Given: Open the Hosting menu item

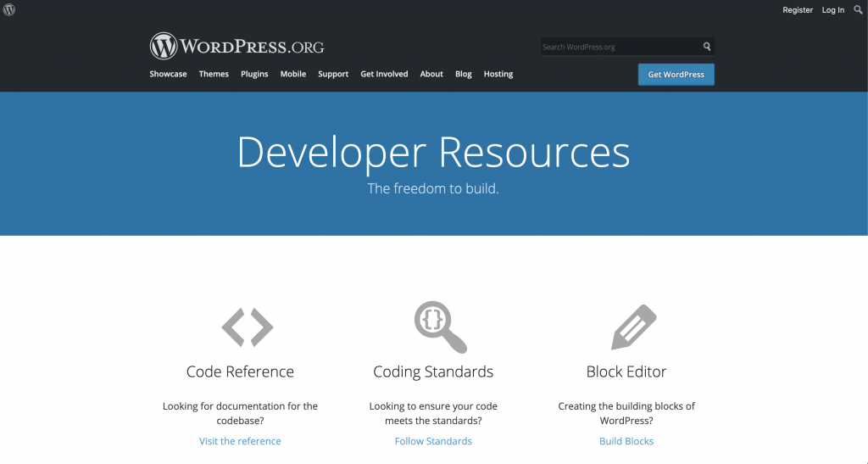Looking at the screenshot, I should (x=498, y=74).
